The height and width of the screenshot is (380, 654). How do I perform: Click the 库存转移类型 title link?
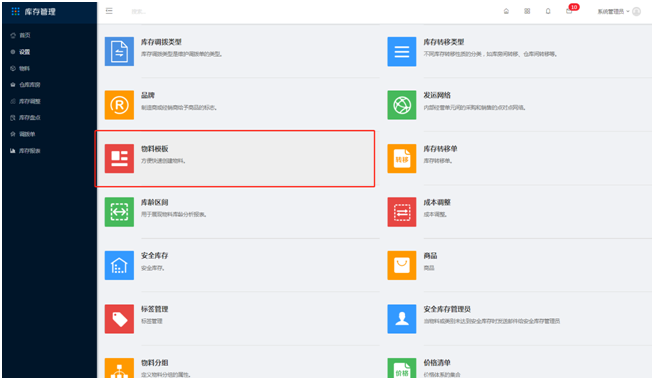[x=444, y=42]
